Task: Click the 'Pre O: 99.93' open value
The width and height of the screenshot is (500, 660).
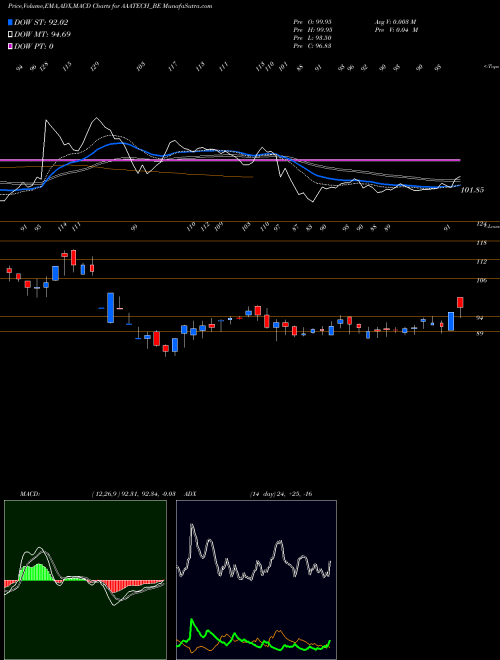Action: click(312, 22)
